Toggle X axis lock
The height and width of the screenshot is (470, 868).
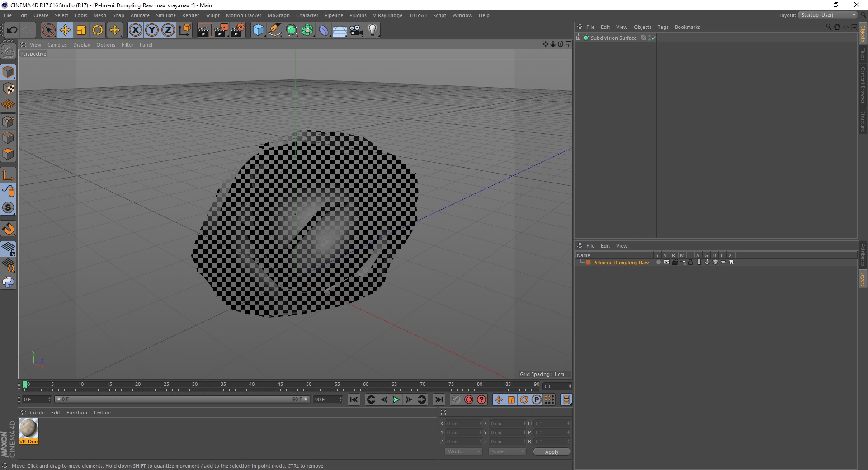coord(135,30)
